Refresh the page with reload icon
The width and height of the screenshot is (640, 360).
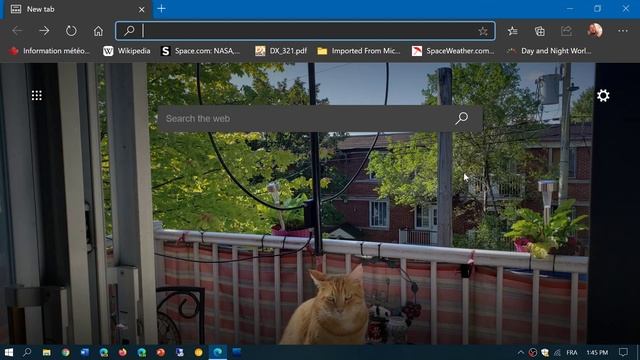coord(71,31)
